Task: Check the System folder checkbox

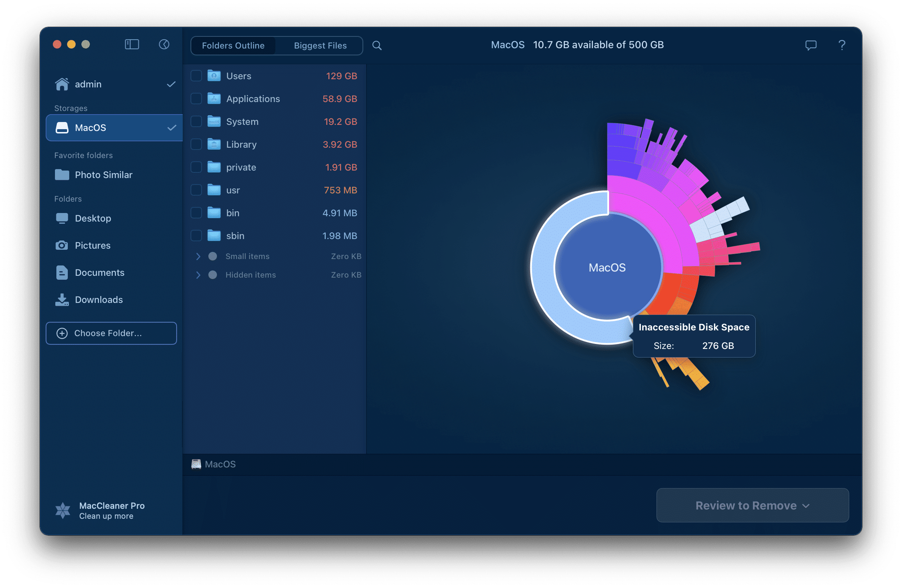Action: 196,122
